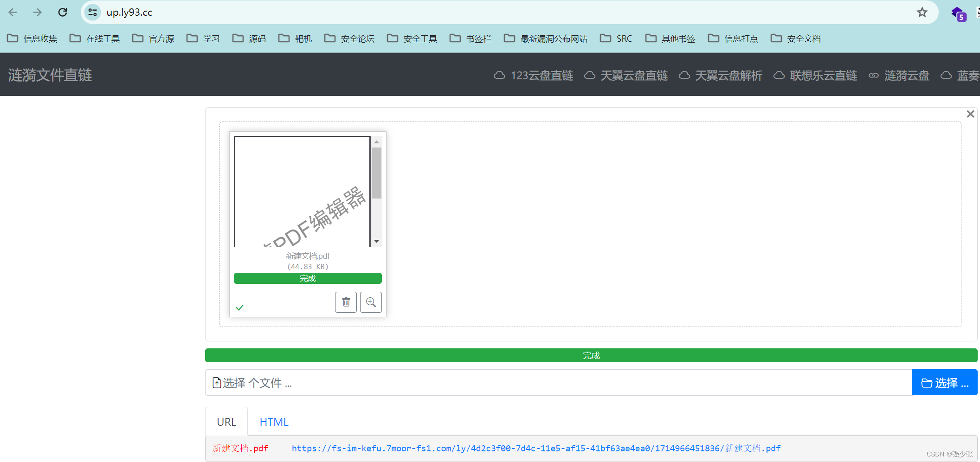Viewport: 980px width, 462px height.
Task: Go forward using the browser forward arrow
Action: [38, 13]
